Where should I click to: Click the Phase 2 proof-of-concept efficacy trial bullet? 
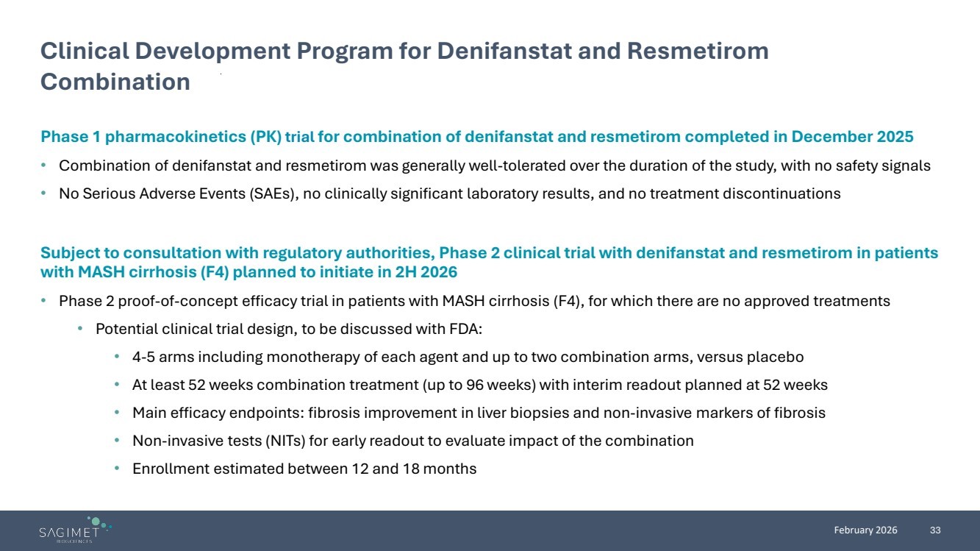tap(474, 301)
